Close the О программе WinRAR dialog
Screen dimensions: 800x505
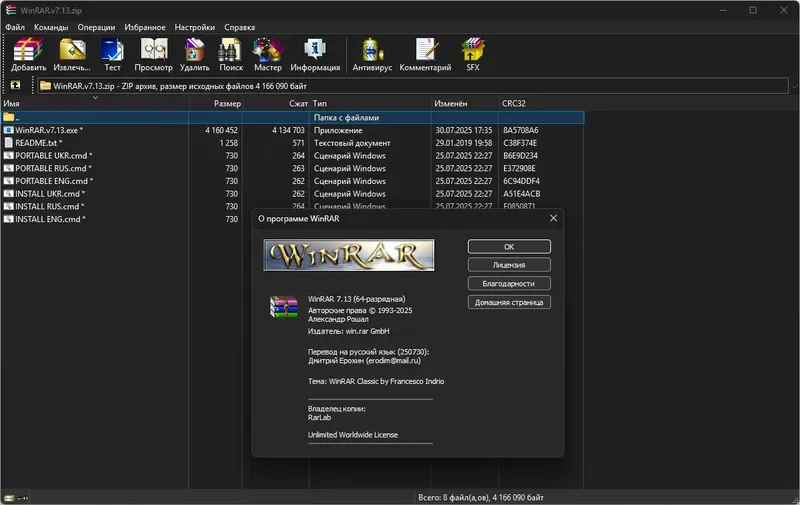(x=553, y=218)
